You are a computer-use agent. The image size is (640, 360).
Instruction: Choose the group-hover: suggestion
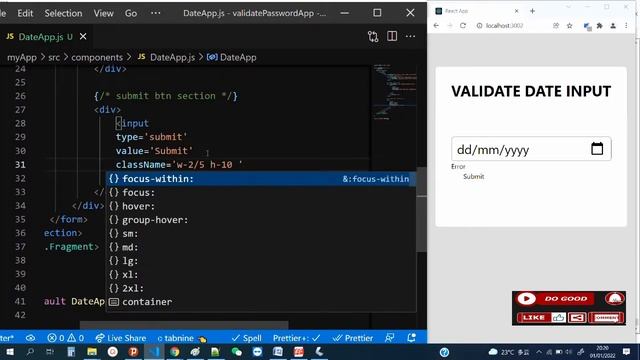(x=261, y=220)
